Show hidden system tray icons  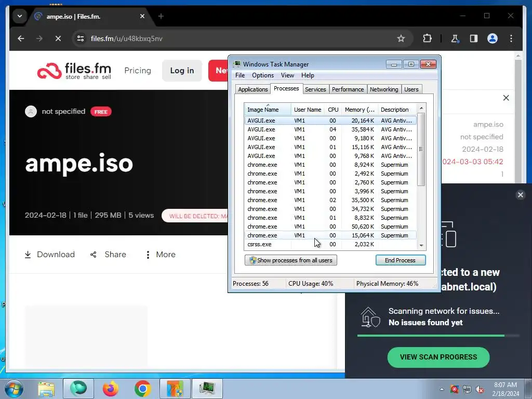click(x=442, y=389)
